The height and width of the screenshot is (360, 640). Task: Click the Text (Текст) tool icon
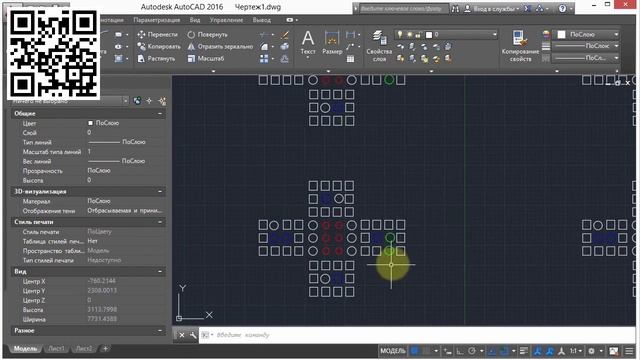[308, 39]
